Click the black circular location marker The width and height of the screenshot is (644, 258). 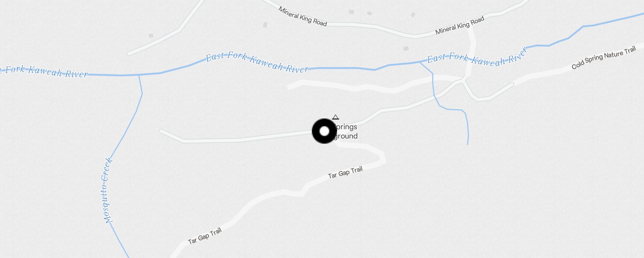pos(324,131)
